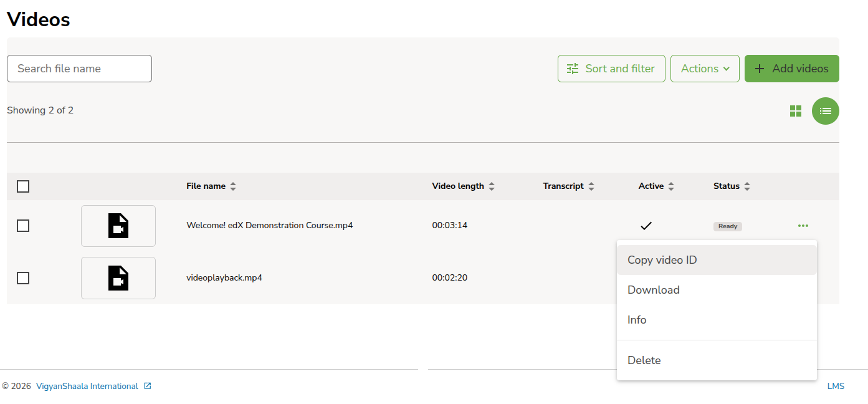Image resolution: width=868 pixels, height=404 pixels.
Task: Choose Copy video ID from menu
Action: click(717, 260)
